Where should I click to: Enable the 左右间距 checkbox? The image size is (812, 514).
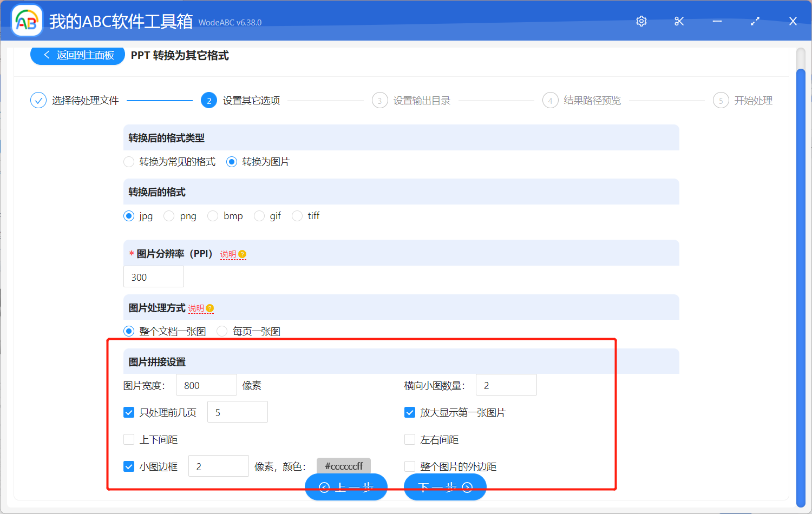click(x=410, y=439)
